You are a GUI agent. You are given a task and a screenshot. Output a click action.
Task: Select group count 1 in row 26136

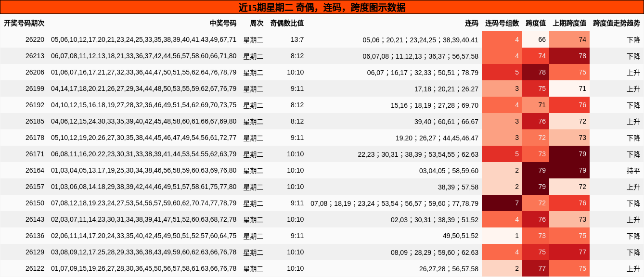(502, 236)
